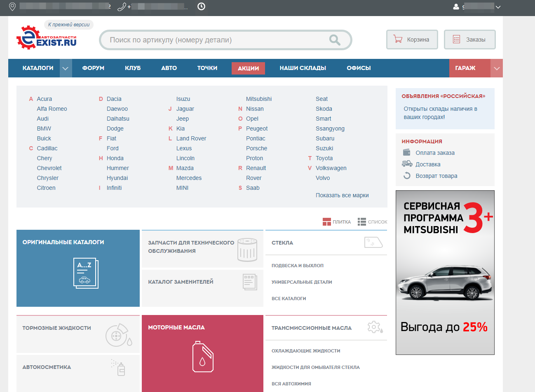
Task: Follow the 'К прежней версии' link
Action: pos(69,25)
